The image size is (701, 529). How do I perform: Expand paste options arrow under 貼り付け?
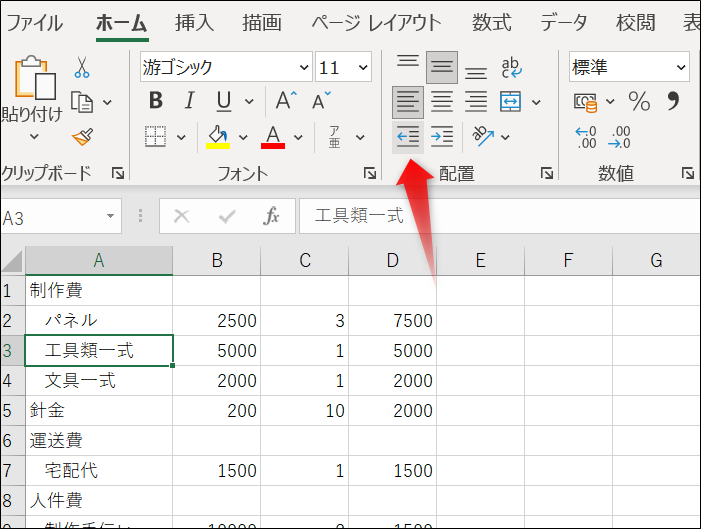click(34, 136)
